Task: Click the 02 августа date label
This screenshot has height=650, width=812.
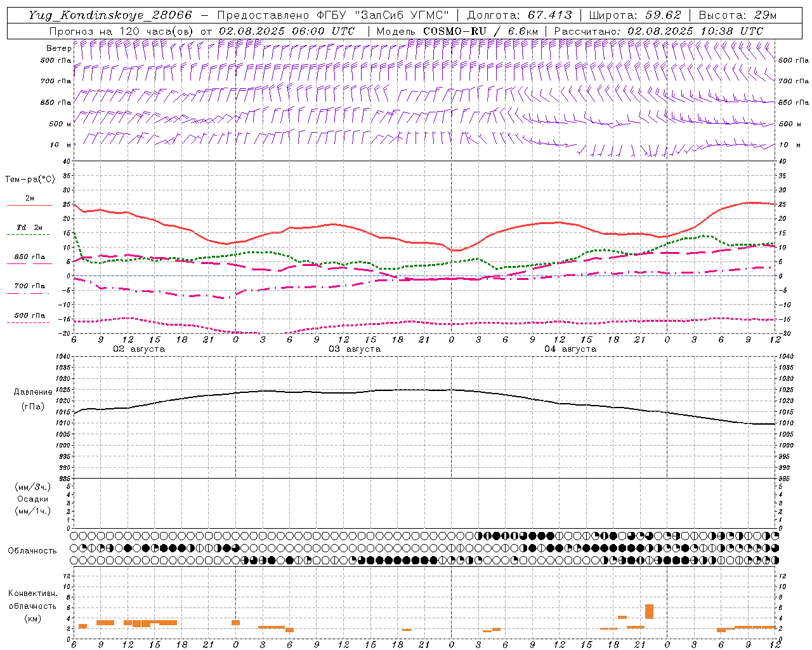Action: point(139,349)
